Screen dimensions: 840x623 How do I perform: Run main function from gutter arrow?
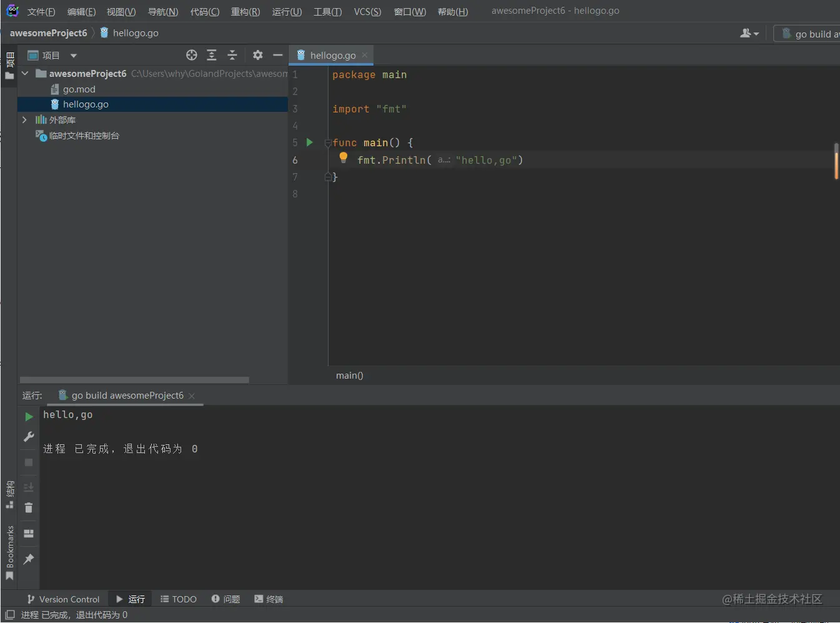coord(309,142)
